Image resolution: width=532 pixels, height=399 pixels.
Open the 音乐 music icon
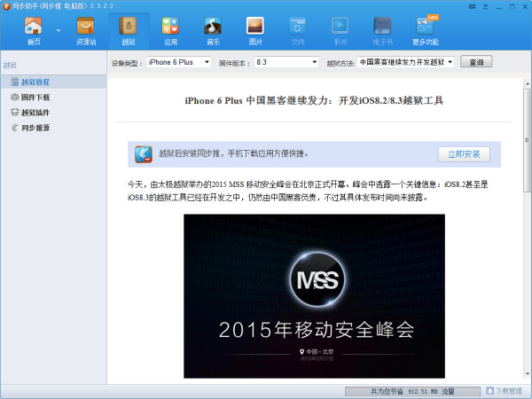coord(213,27)
